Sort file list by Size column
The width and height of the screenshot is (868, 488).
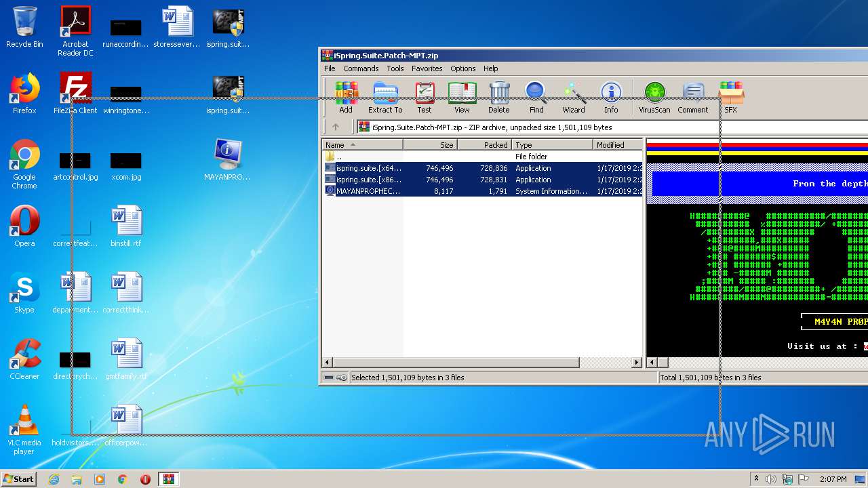[431, 144]
